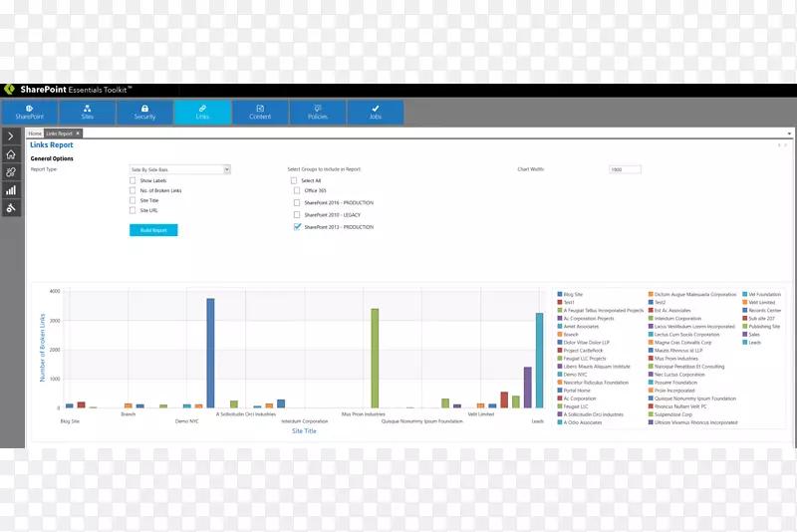Click the Records Center legend entry
Viewport: 797px width, 532px height.
[x=762, y=311]
